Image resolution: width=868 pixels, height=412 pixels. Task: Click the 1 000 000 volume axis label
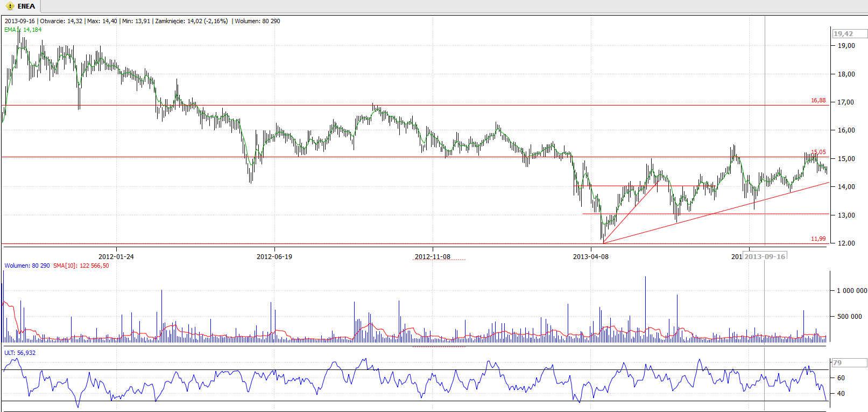(852, 290)
